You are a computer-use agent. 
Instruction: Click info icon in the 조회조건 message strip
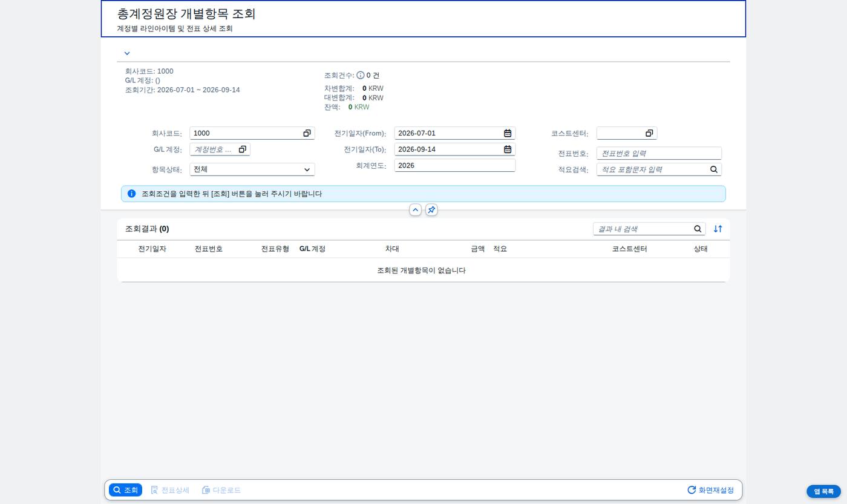131,194
